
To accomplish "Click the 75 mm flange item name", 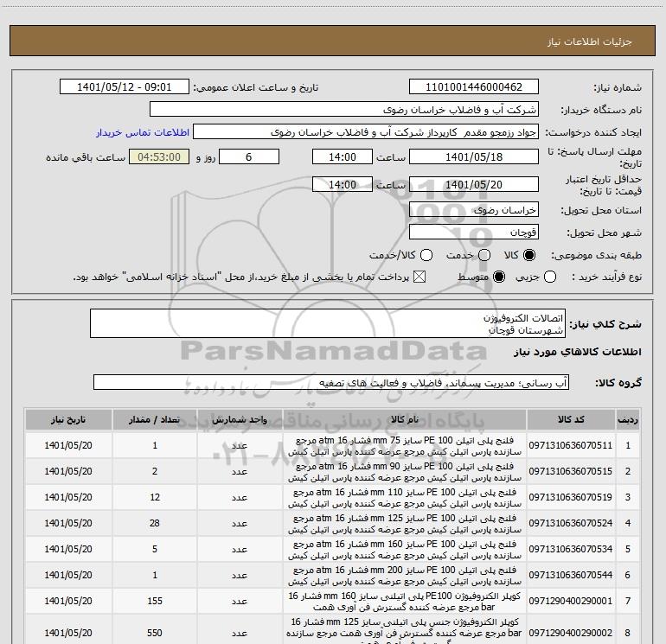I will point(405,446).
